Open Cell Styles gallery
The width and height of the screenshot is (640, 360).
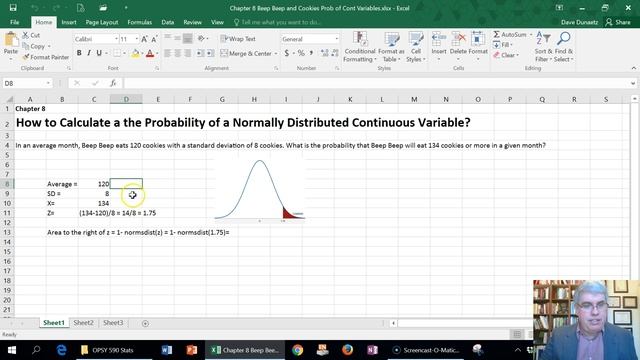(416, 47)
